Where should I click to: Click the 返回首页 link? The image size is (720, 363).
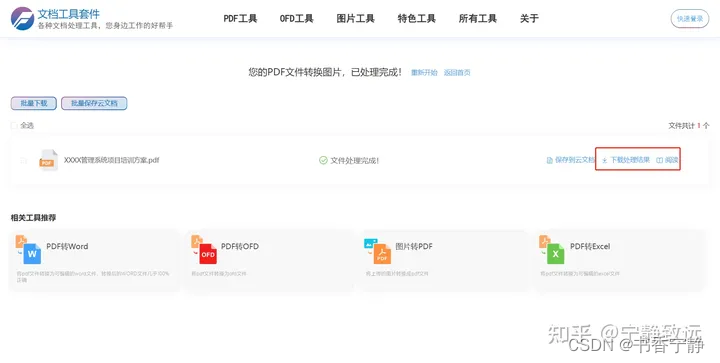(x=457, y=73)
